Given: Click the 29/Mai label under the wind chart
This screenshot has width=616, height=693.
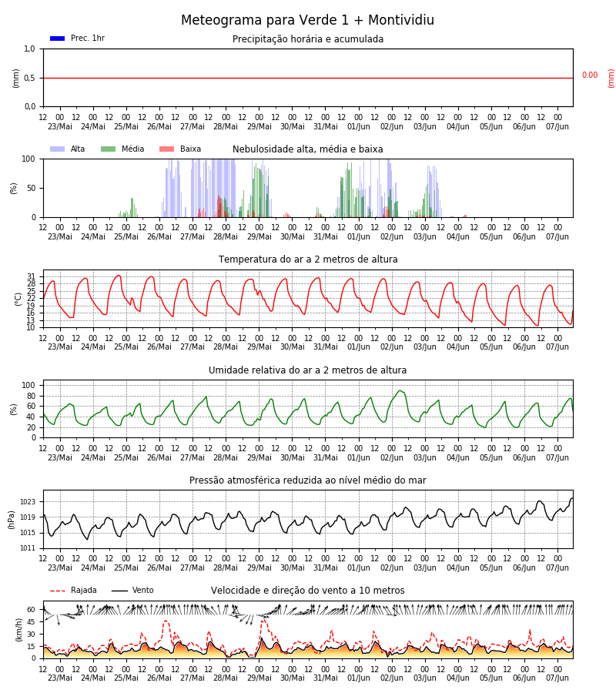Looking at the screenshot, I should (259, 678).
